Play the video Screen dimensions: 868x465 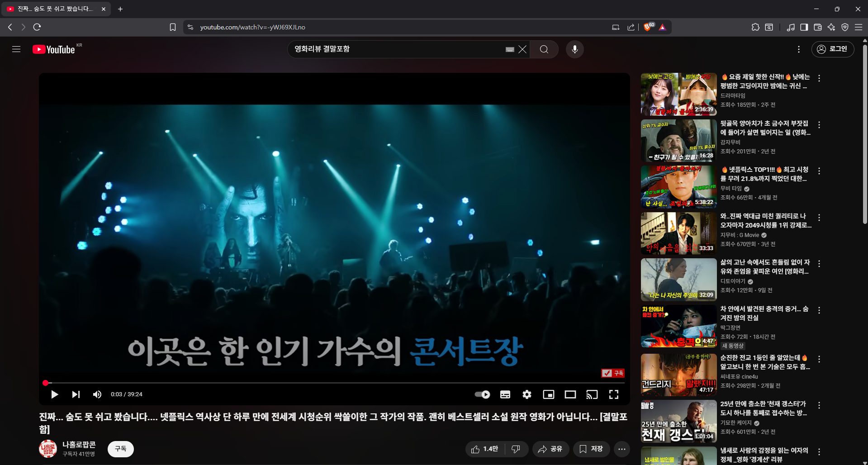tap(54, 394)
